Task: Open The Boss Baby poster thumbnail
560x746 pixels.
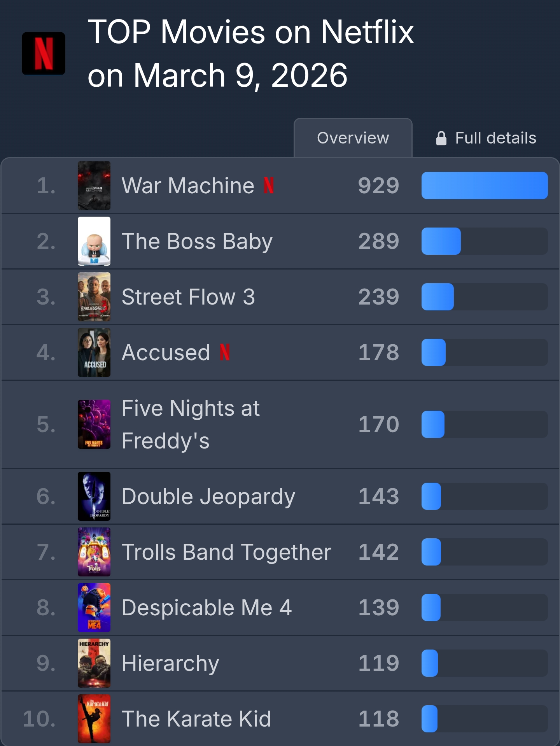Action: click(x=94, y=241)
